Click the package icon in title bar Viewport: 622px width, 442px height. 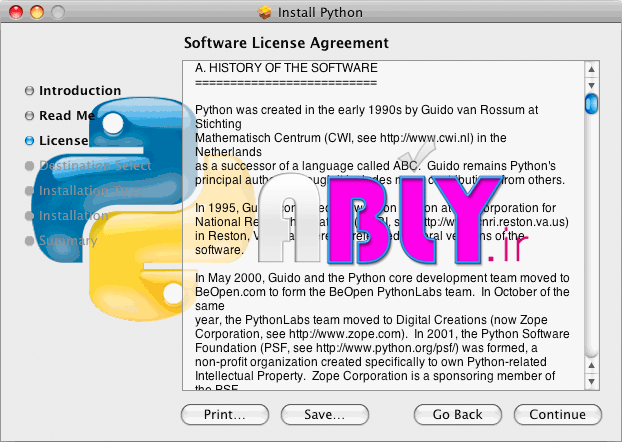tap(265, 12)
